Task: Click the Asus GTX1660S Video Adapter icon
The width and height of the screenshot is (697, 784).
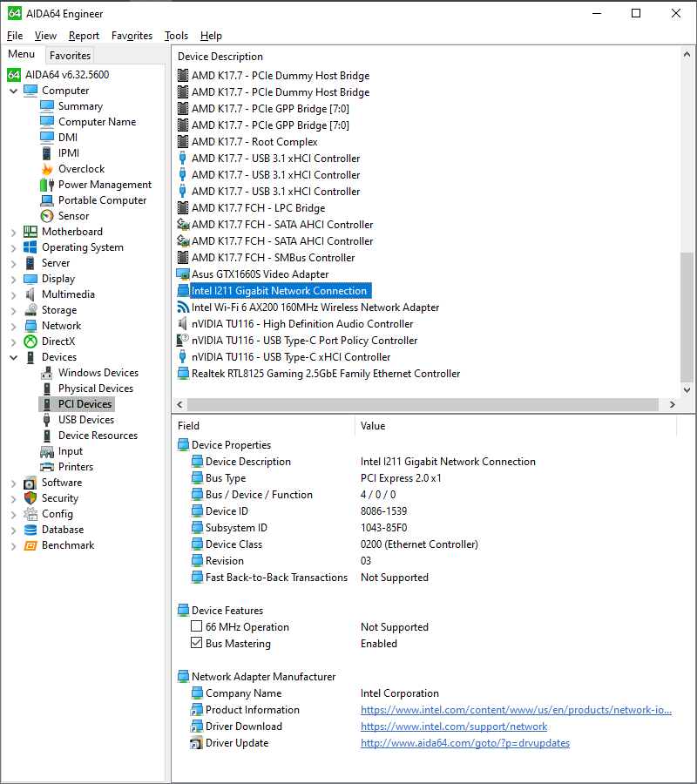Action: pyautogui.click(x=183, y=274)
